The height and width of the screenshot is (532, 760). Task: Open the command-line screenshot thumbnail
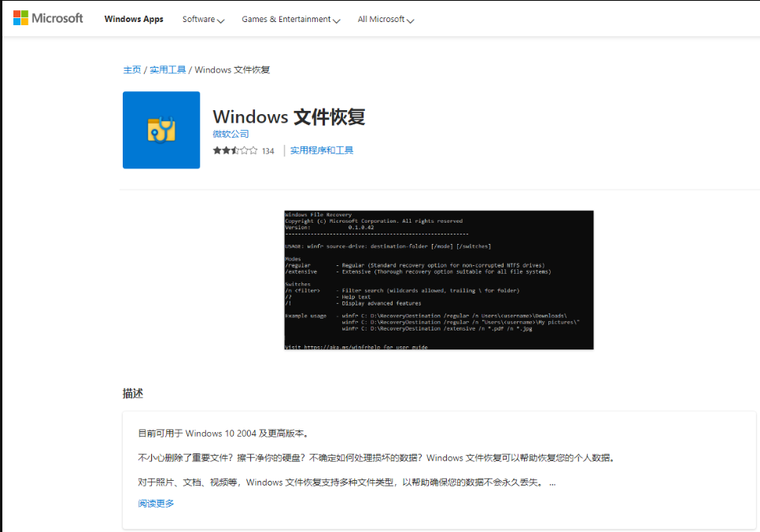[439, 280]
